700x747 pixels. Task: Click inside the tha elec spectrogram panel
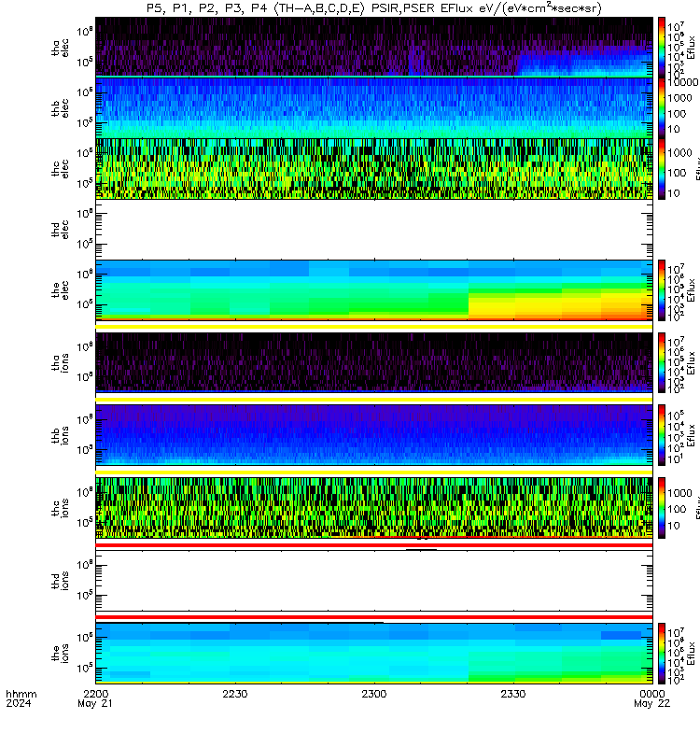[374, 48]
